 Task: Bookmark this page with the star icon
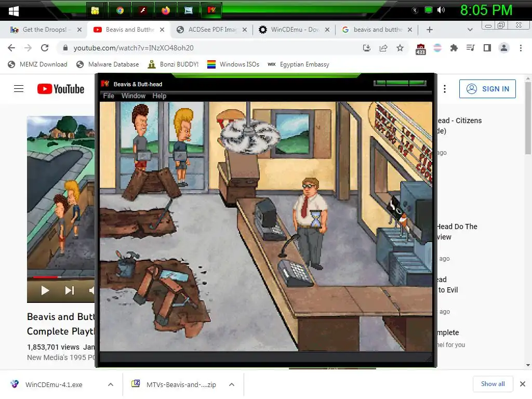coord(400,48)
